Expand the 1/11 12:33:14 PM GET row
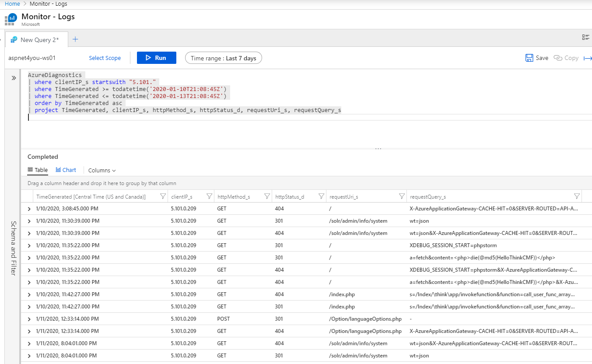The image size is (592, 364). point(29,331)
